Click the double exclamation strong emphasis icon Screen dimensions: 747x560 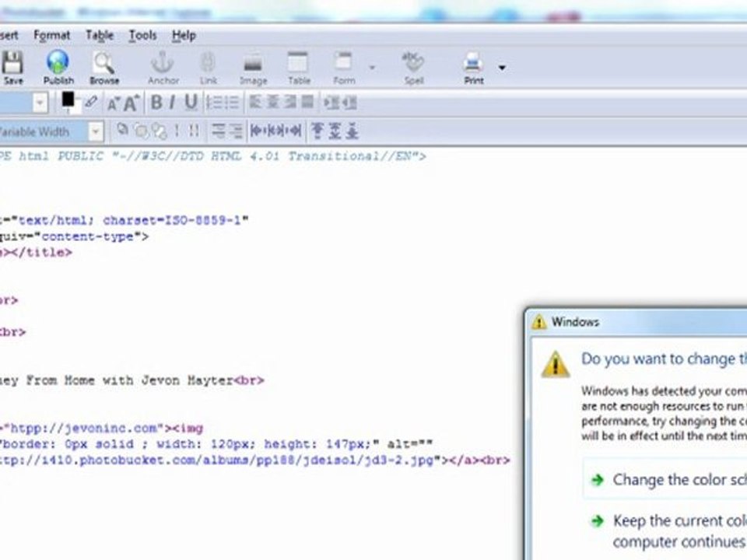(194, 131)
